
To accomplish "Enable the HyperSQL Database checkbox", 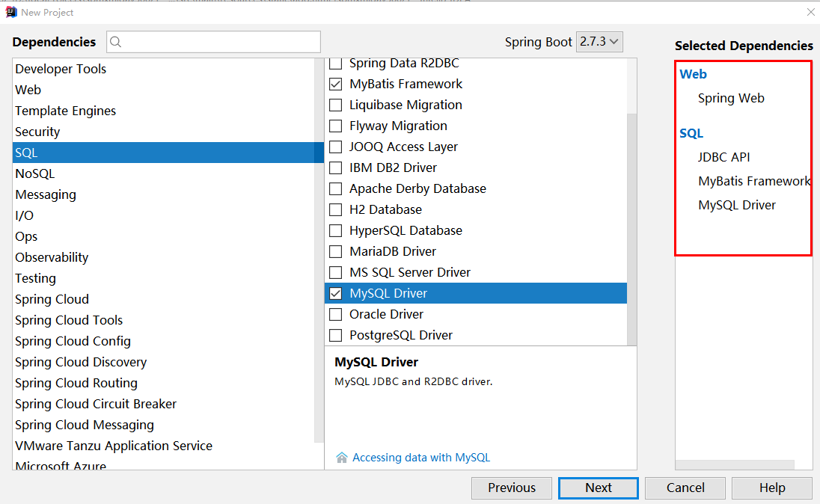I will [336, 230].
